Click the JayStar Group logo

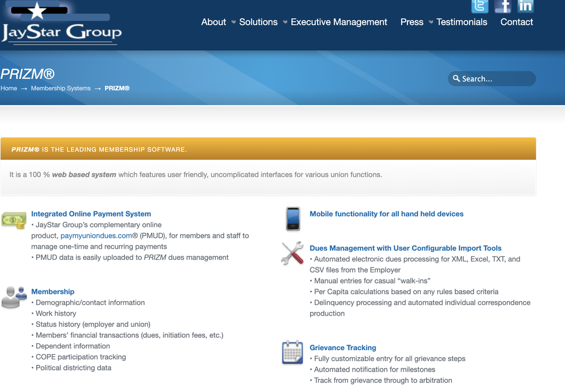(61, 24)
